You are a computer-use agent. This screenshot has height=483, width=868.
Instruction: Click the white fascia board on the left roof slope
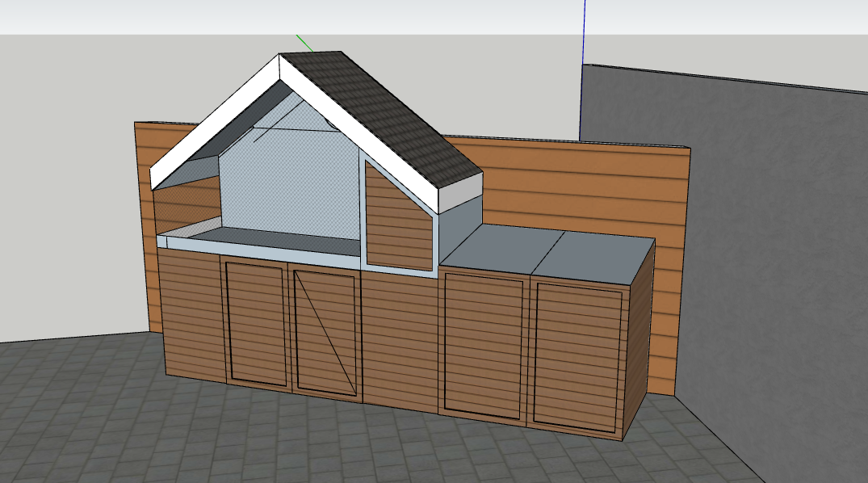[x=214, y=123]
